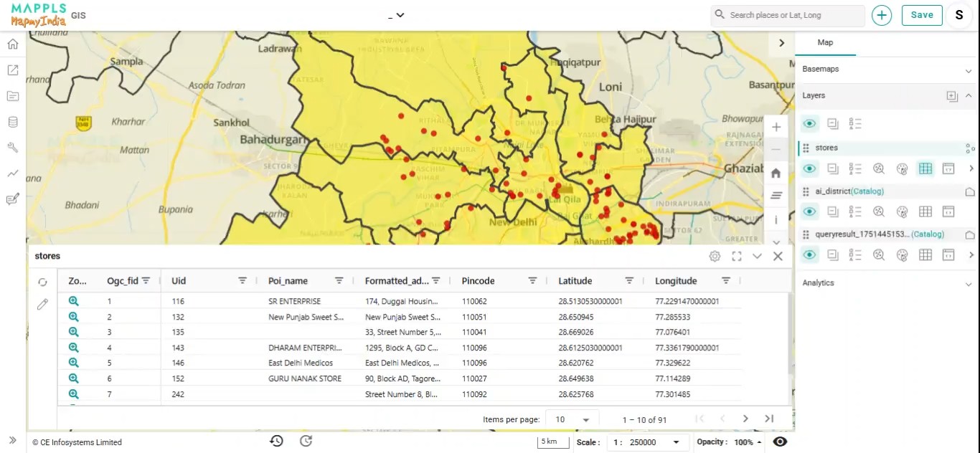Expand the Basemaps section
Viewport: 980px width, 453px height.
pos(968,70)
